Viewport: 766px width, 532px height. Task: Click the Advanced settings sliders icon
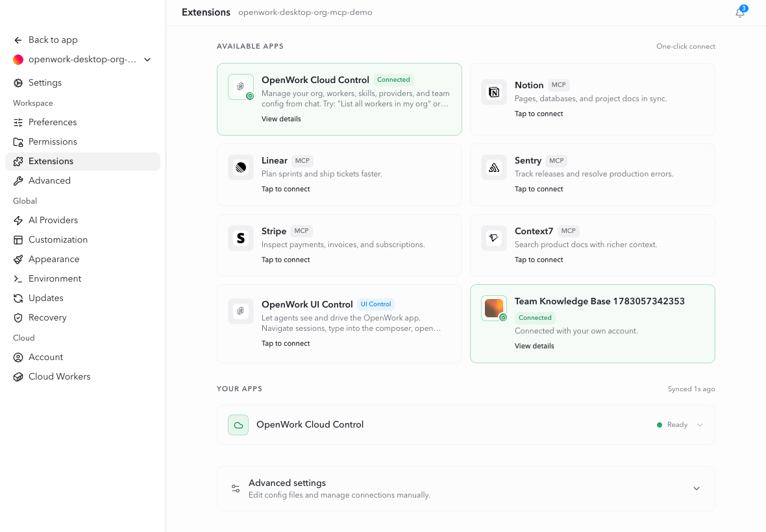[236, 489]
